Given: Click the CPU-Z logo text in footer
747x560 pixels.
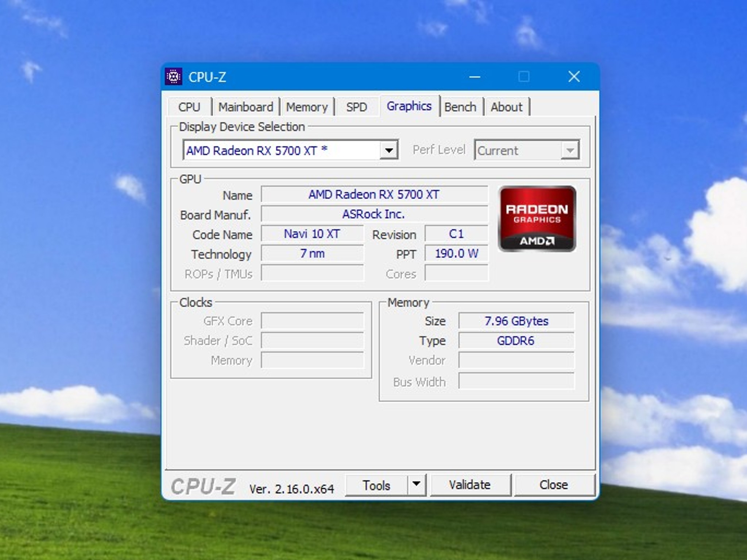Looking at the screenshot, I should click(x=204, y=487).
